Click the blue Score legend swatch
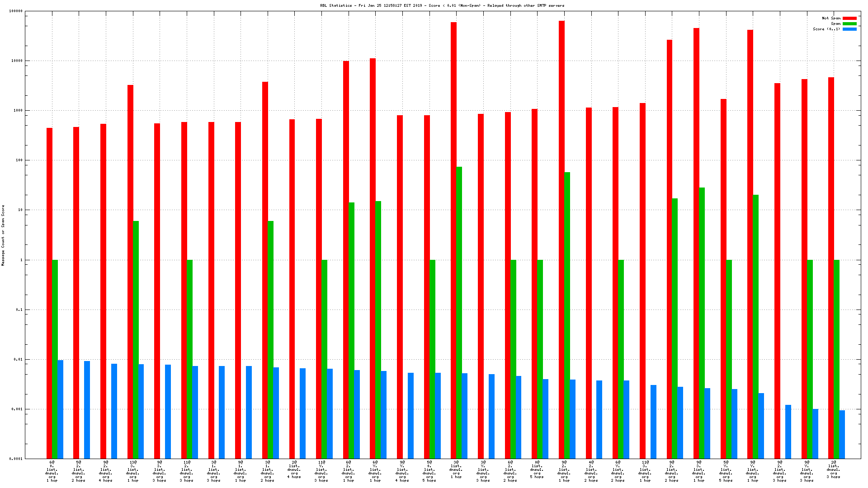868x488 pixels. coord(849,29)
